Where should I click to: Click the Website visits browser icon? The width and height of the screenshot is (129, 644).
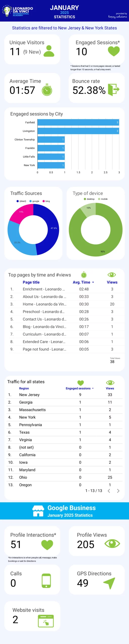46,621
